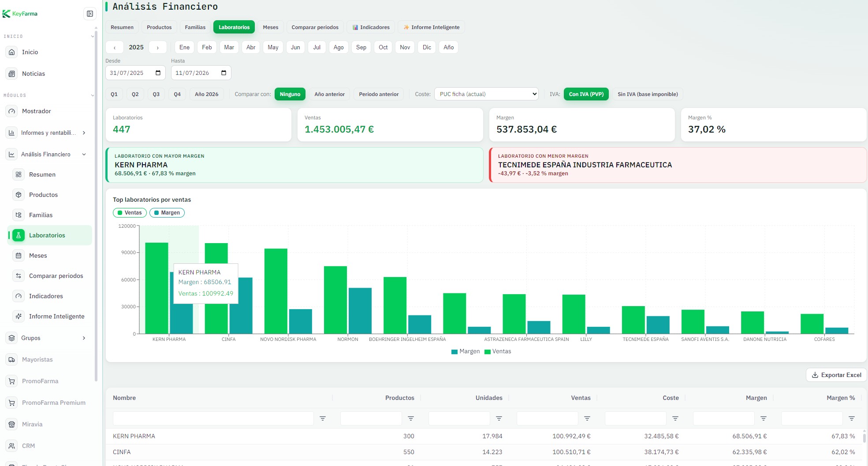Image resolution: width=868 pixels, height=466 pixels.
Task: Open the Desde date picker calendar
Action: [158, 73]
